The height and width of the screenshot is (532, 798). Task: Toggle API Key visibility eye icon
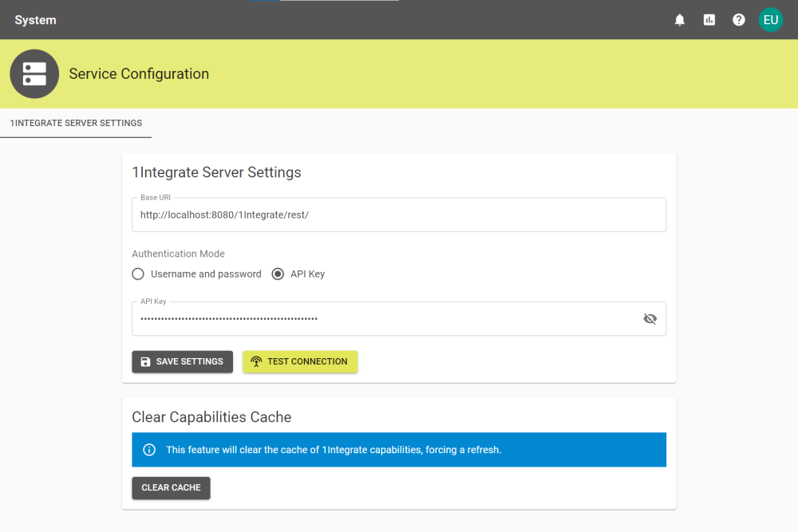click(x=650, y=319)
